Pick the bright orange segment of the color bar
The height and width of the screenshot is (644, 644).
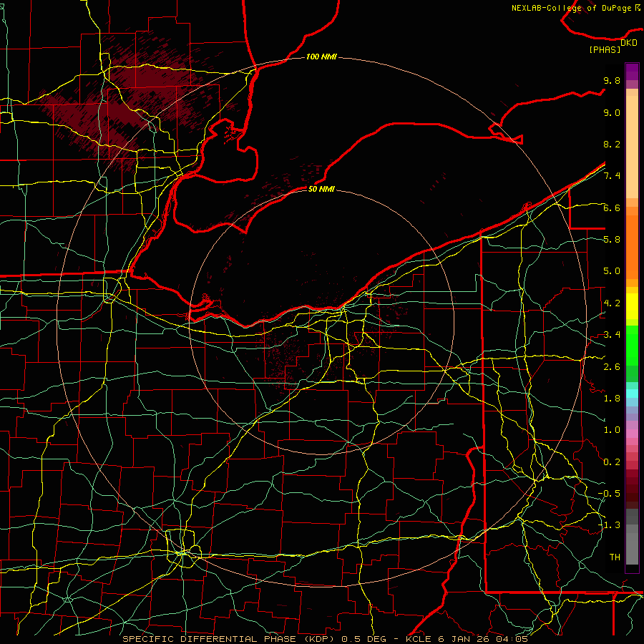click(632, 247)
